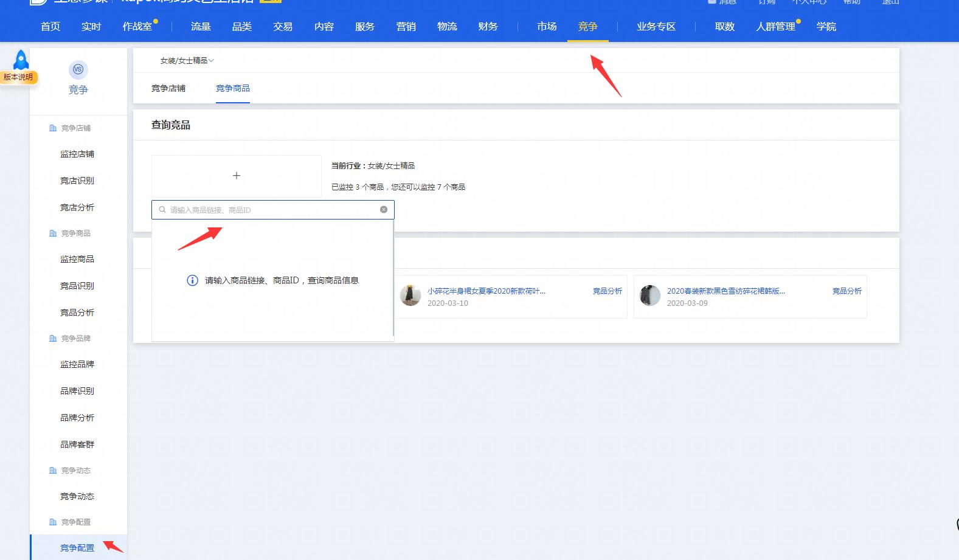Open 业务专区 in the top navigation

656,27
